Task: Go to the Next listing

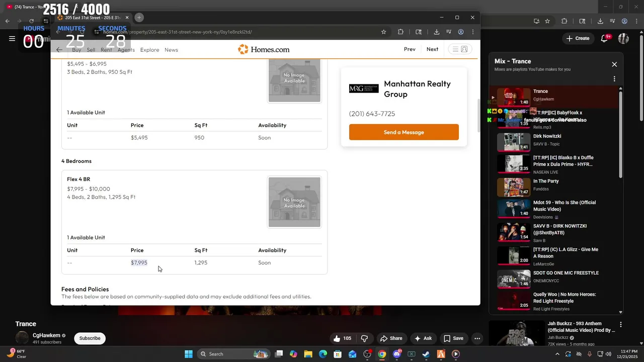Action: [432, 49]
